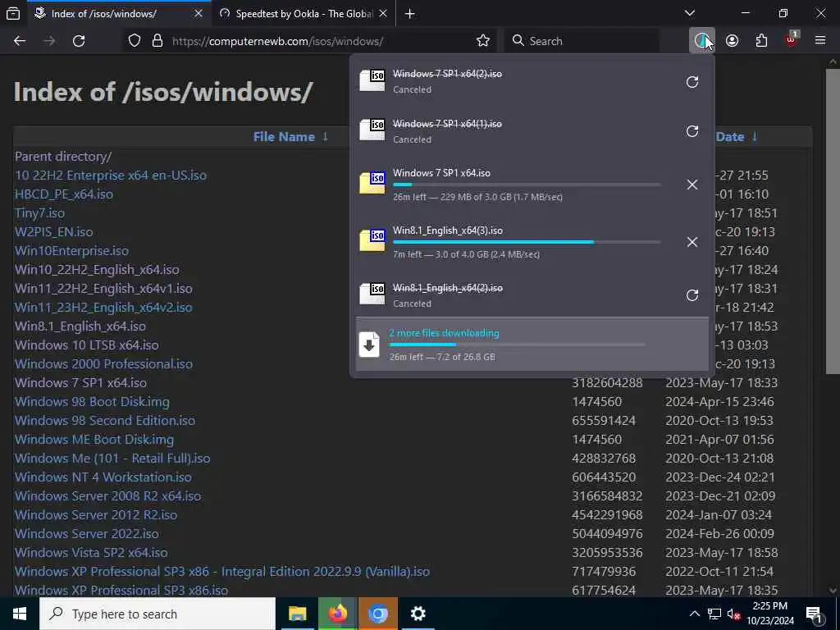Open the '2 more files downloading' summary

532,344
